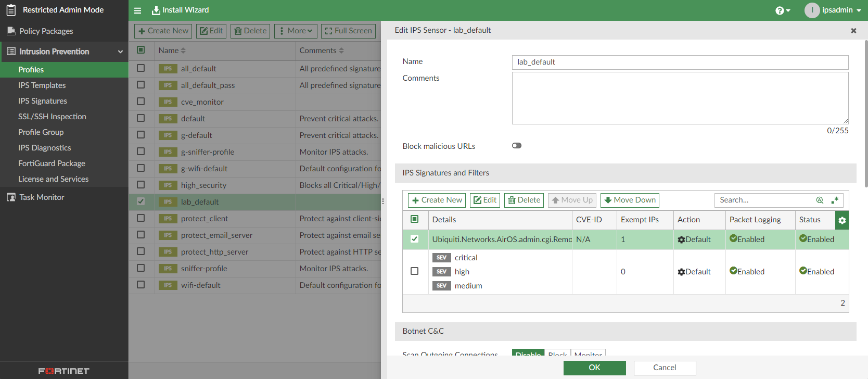This screenshot has height=379, width=868.
Task: Open the More dropdown menu
Action: click(296, 31)
